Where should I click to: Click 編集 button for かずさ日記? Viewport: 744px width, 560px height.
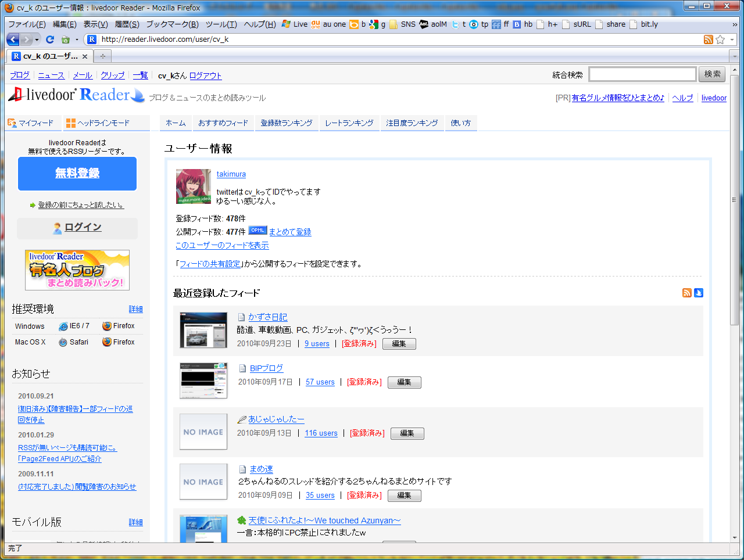click(399, 344)
